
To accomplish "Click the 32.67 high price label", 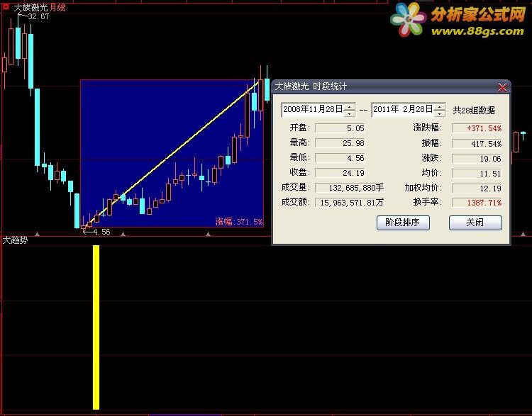I will (x=39, y=16).
